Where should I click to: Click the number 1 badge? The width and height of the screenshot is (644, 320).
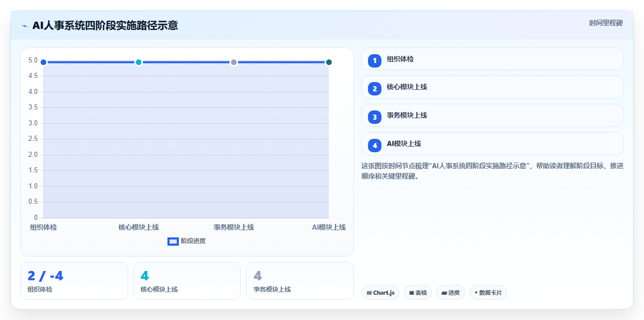(x=375, y=60)
